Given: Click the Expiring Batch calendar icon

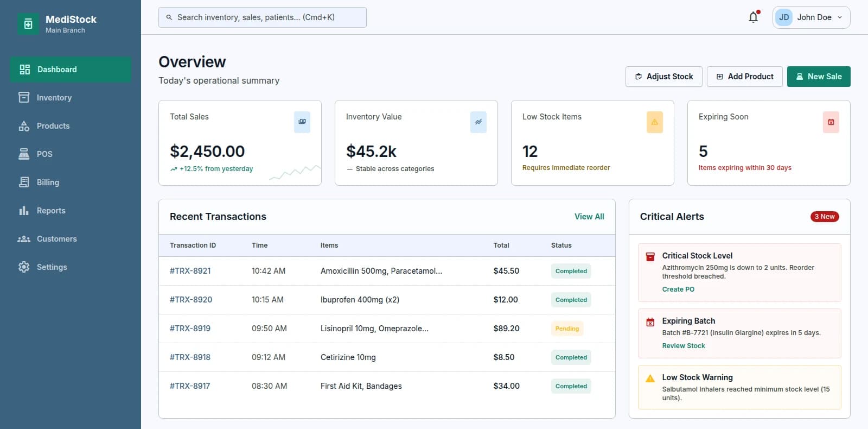Looking at the screenshot, I should tap(650, 322).
